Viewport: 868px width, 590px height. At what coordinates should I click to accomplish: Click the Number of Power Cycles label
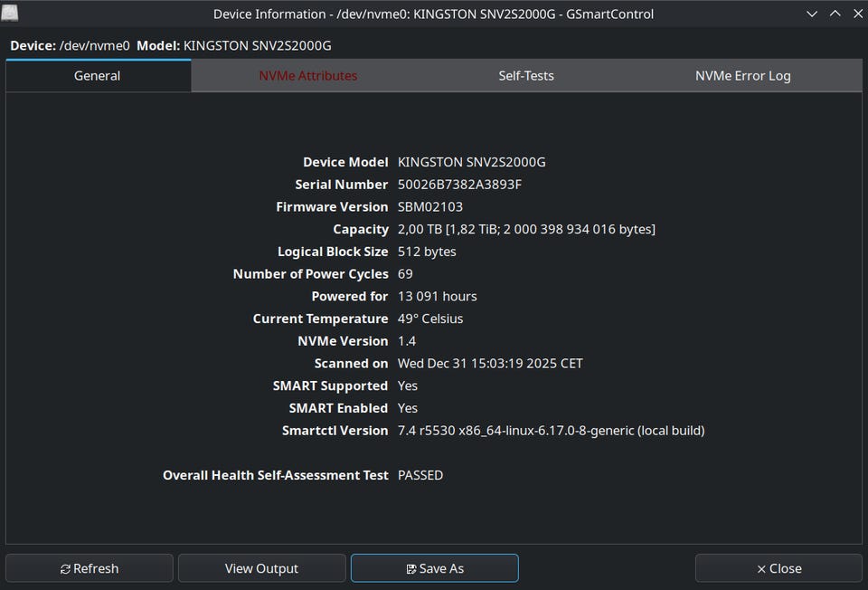(310, 273)
